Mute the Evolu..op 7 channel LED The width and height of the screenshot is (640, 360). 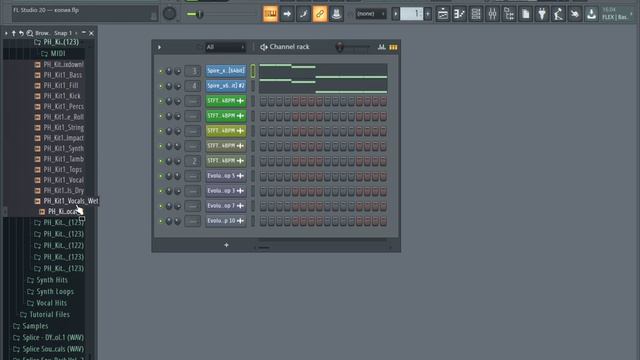[161, 206]
